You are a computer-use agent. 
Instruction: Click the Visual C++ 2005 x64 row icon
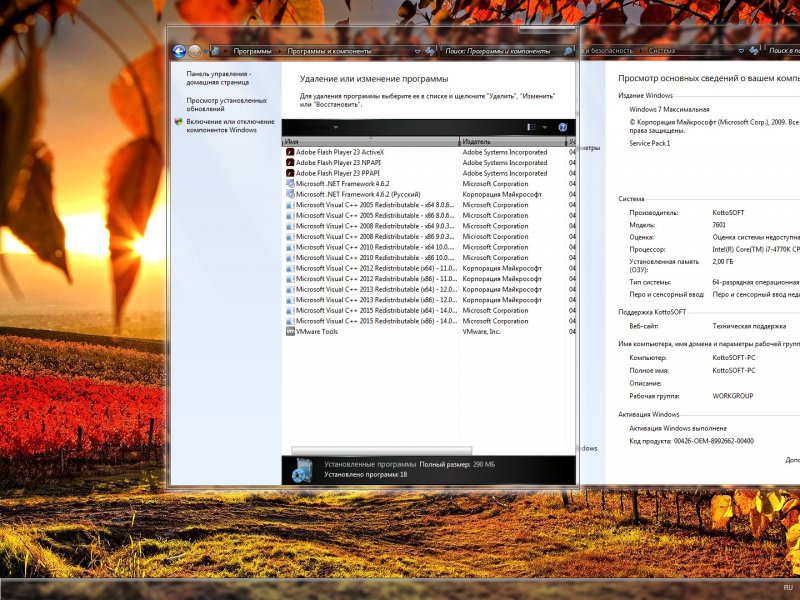click(x=290, y=205)
